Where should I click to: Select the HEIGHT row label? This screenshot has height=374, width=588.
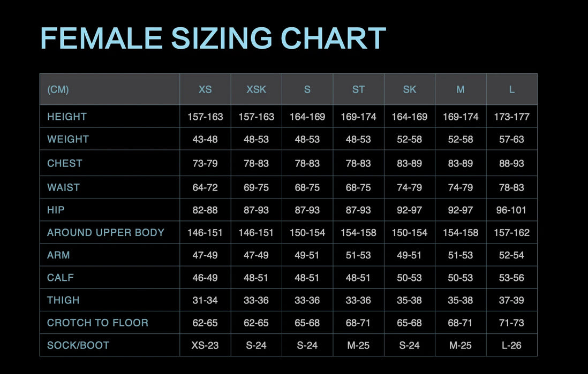pyautogui.click(x=67, y=117)
